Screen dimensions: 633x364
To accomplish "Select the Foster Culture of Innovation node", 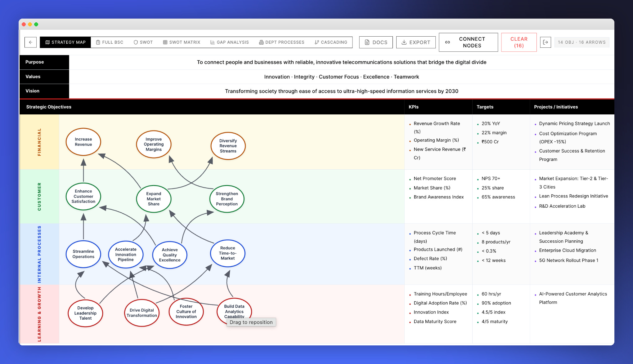I will pos(186,311).
